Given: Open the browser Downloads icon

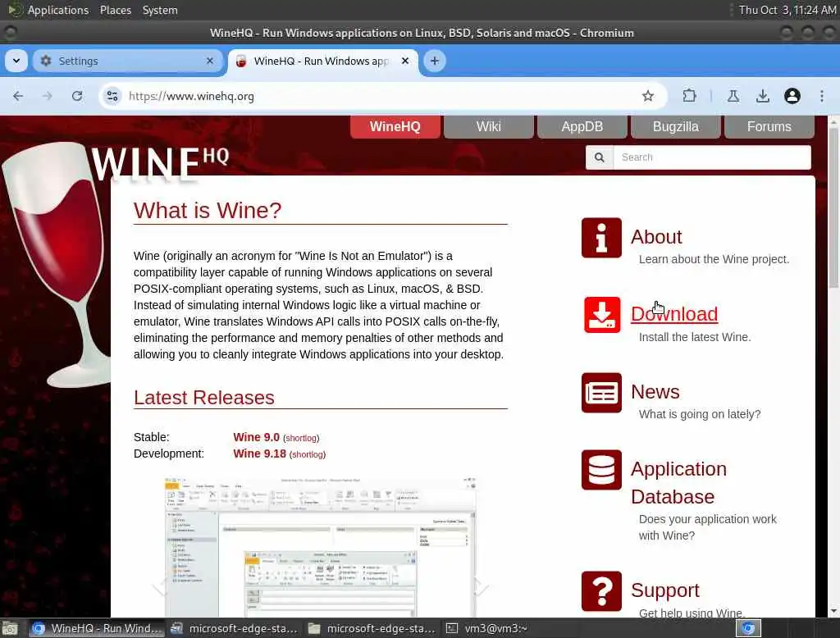Looking at the screenshot, I should [762, 97].
